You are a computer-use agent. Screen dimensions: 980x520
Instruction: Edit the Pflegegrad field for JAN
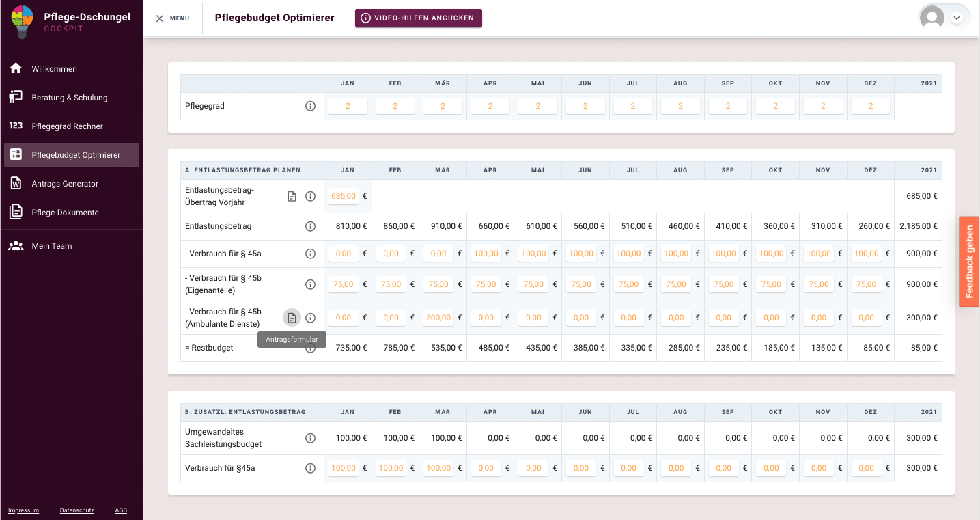click(x=348, y=106)
